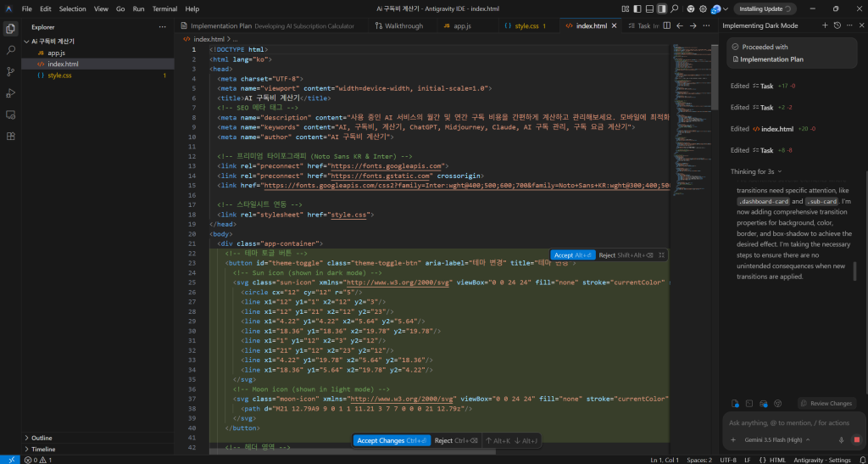
Task: Open past conversations history icon
Action: click(837, 25)
